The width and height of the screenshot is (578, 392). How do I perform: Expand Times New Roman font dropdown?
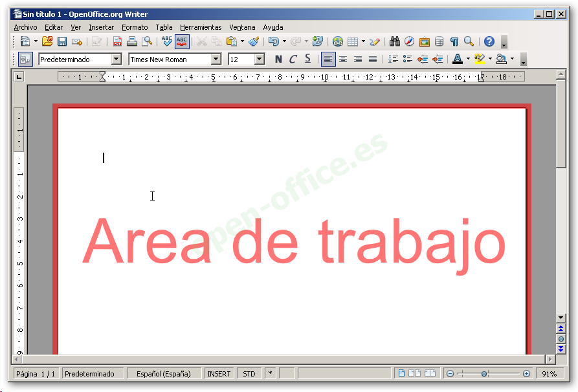click(x=216, y=59)
